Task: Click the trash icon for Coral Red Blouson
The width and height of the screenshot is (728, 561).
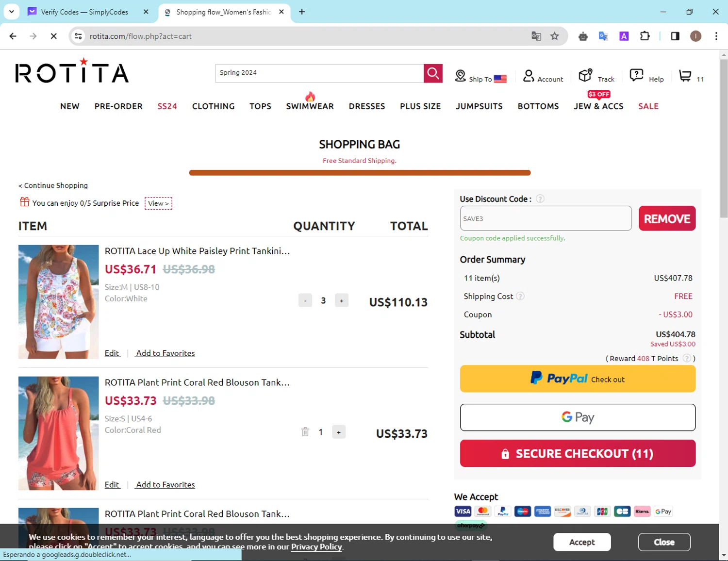Action: tap(305, 432)
